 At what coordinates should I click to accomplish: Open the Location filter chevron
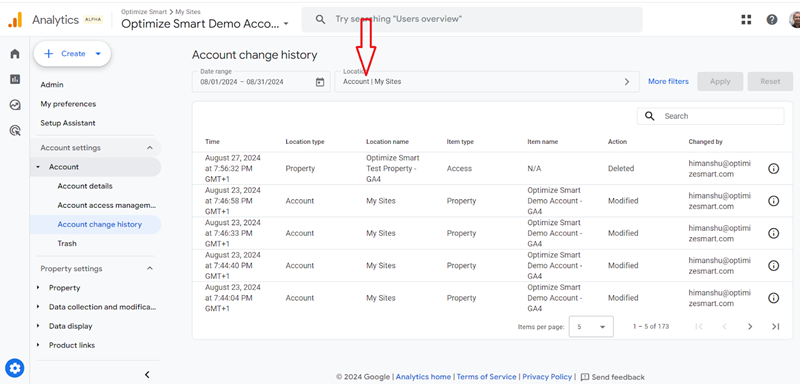pos(627,82)
